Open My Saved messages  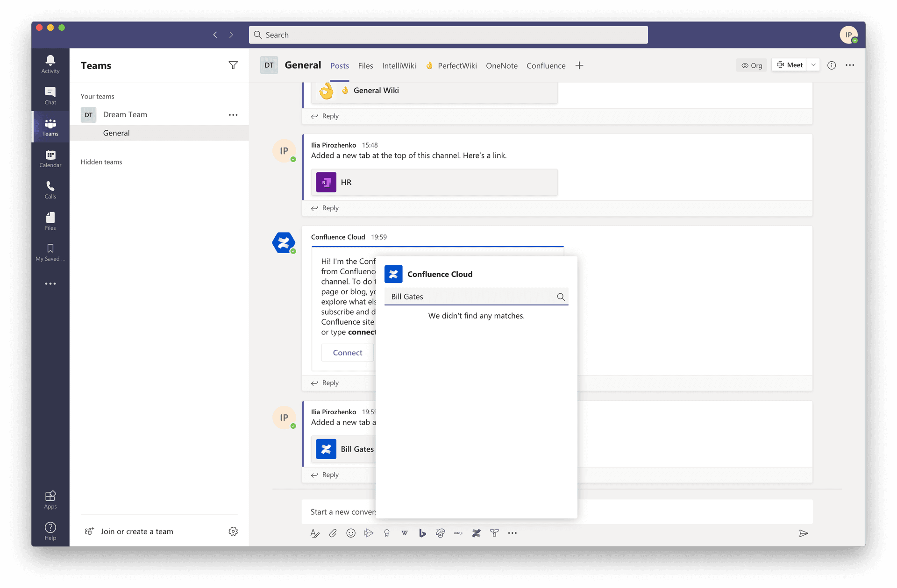[50, 252]
